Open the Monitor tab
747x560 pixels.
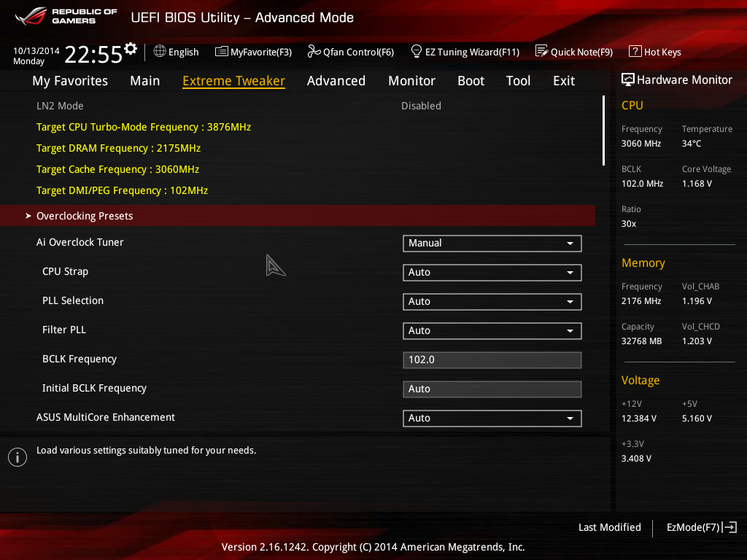[x=411, y=81]
